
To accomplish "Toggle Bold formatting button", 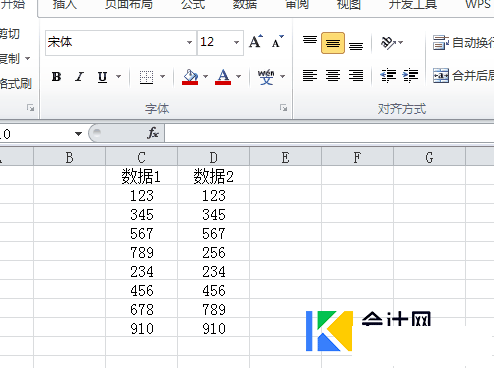I will pos(57,77).
